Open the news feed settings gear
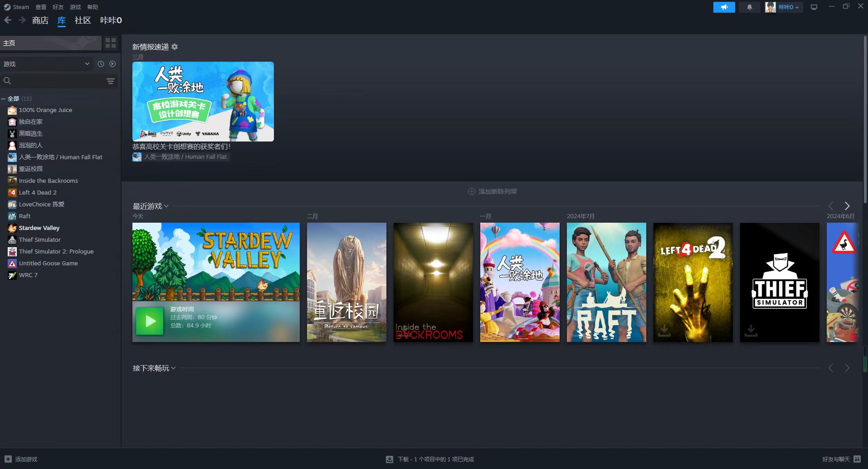868x469 pixels. click(175, 47)
